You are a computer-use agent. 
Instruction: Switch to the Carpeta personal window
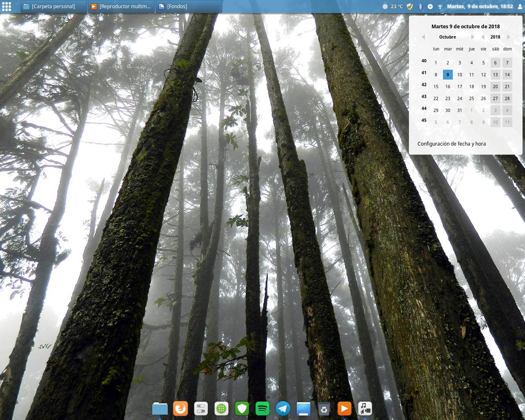click(53, 7)
